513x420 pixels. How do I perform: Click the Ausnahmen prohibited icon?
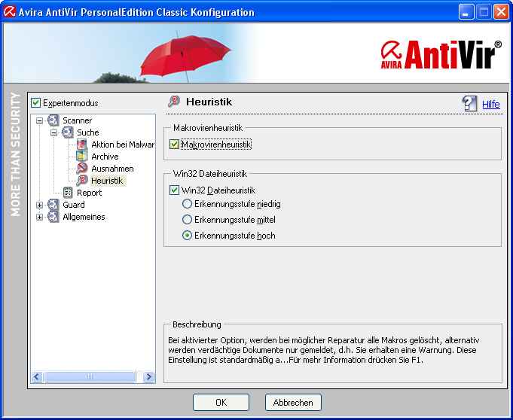click(82, 169)
